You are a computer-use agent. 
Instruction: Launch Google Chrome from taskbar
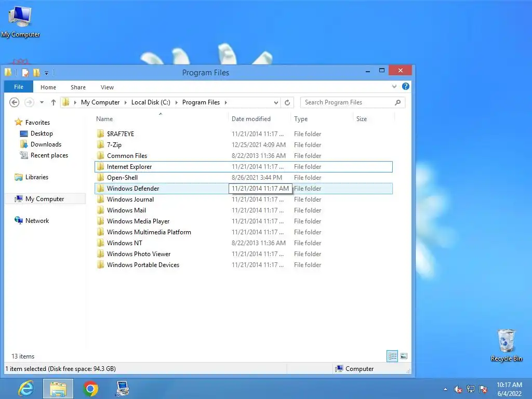90,389
